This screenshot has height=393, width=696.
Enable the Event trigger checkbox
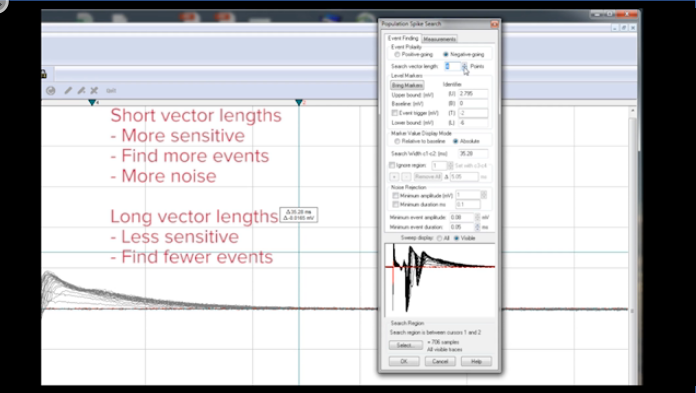394,113
